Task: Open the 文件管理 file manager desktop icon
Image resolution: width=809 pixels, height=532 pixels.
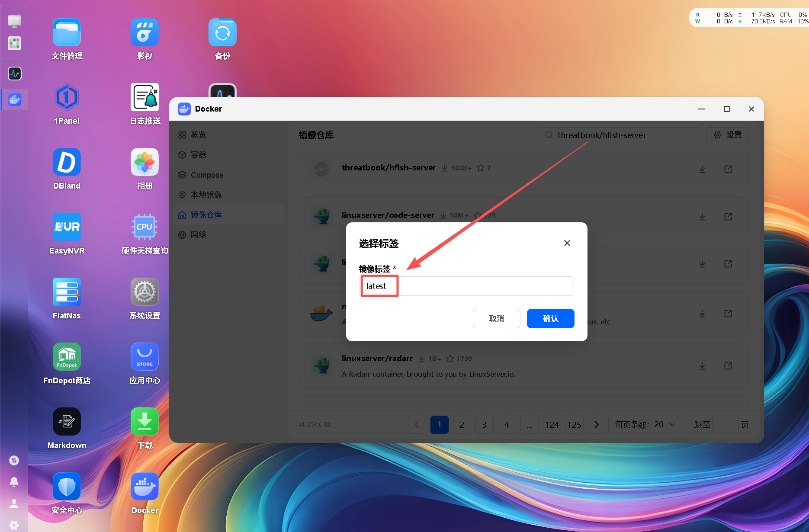Action: (67, 32)
